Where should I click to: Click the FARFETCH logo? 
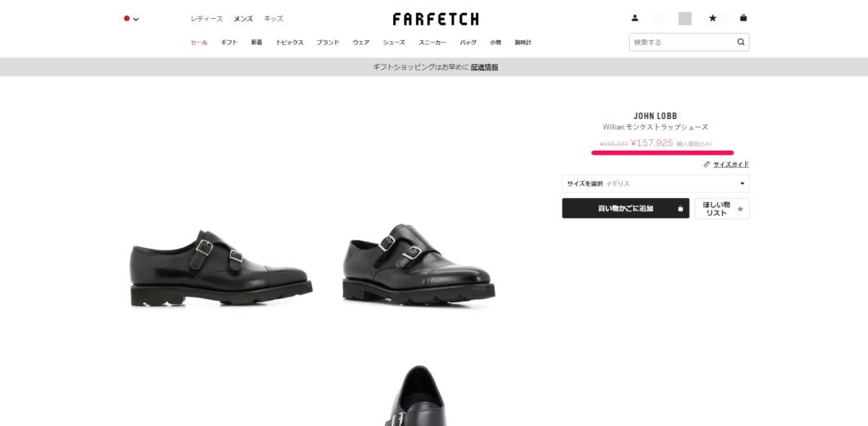436,19
